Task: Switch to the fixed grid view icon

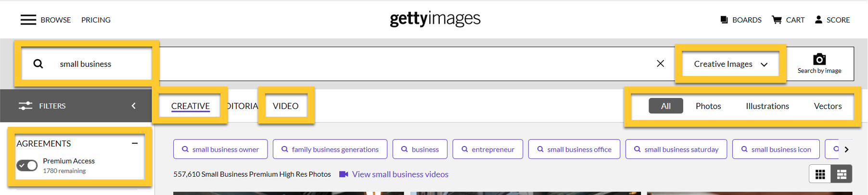Action: (820, 174)
